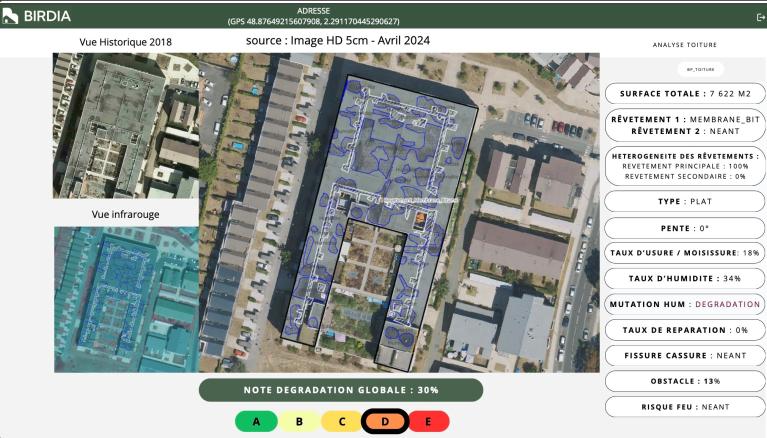
Task: Open the Vue Historique 2018 thumbnail
Action: pos(124,125)
